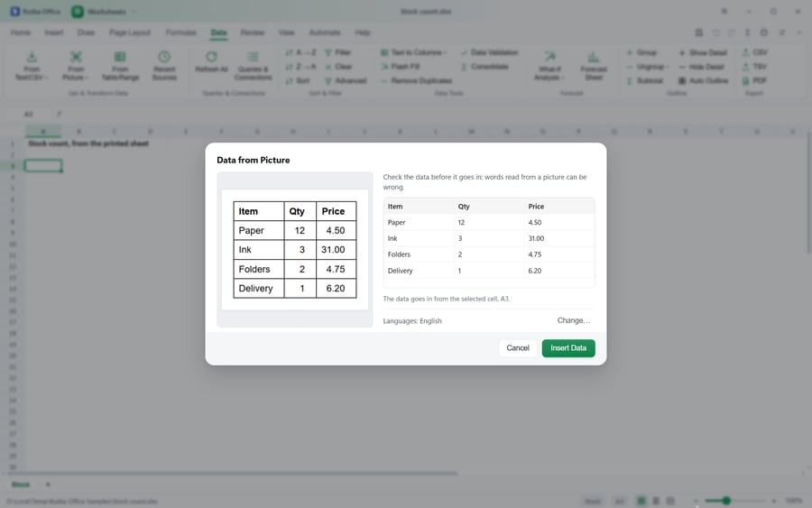
Task: Open the Automate ribbon tab
Action: [325, 32]
